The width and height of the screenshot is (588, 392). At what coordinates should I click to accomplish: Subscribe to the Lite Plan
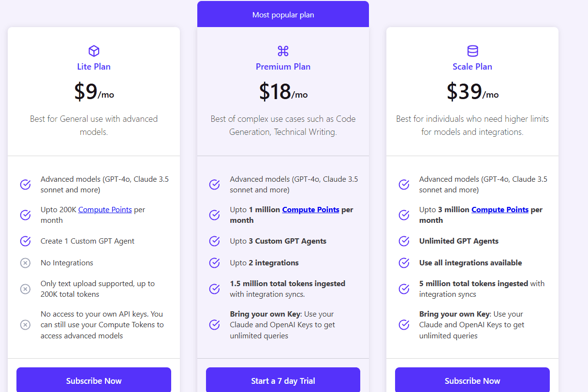pos(93,380)
